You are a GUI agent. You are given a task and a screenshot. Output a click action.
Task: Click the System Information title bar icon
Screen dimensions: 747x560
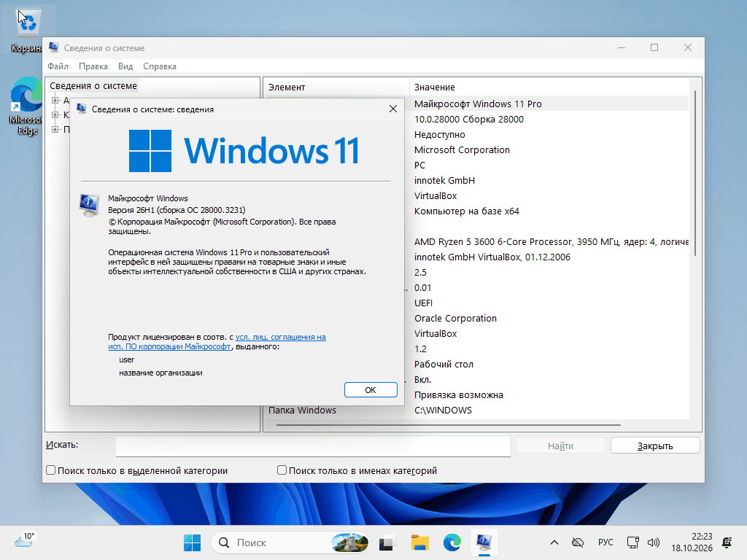point(53,47)
